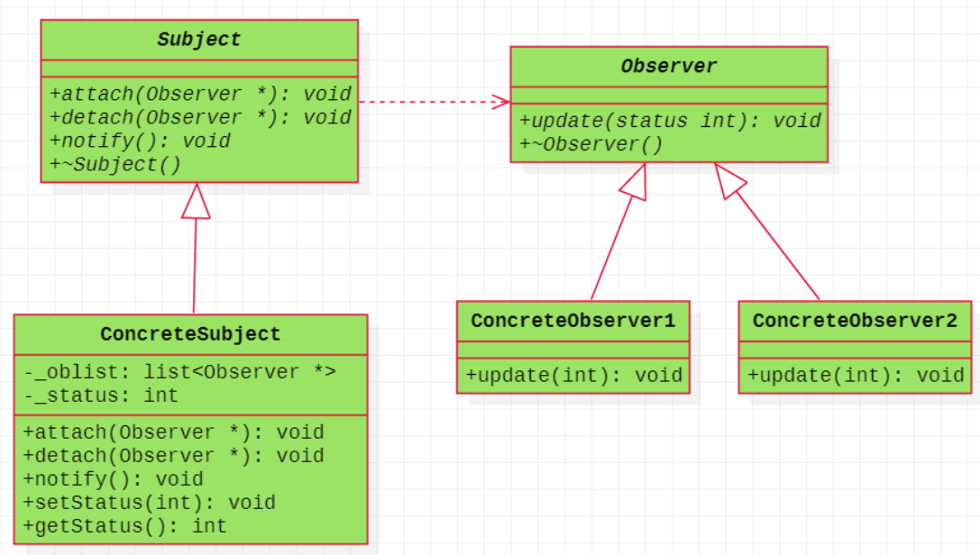Click +update(int): void in ConcreteObserver2
Viewport: 980px width, 555px height.
[x=856, y=375]
